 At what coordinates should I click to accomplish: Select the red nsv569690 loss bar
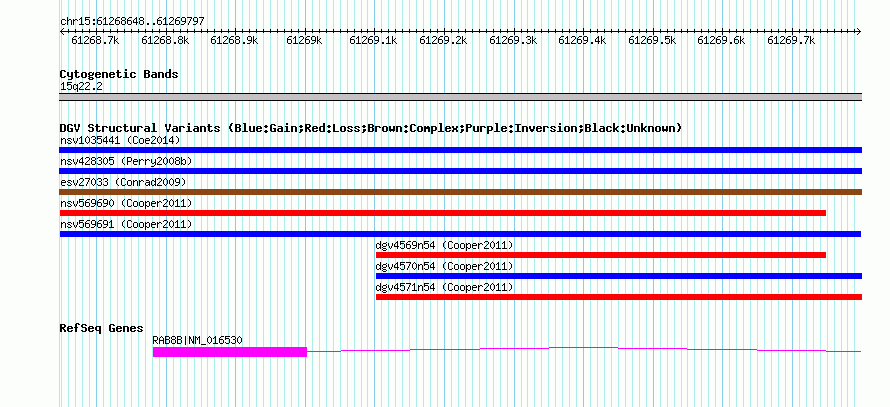(x=443, y=213)
